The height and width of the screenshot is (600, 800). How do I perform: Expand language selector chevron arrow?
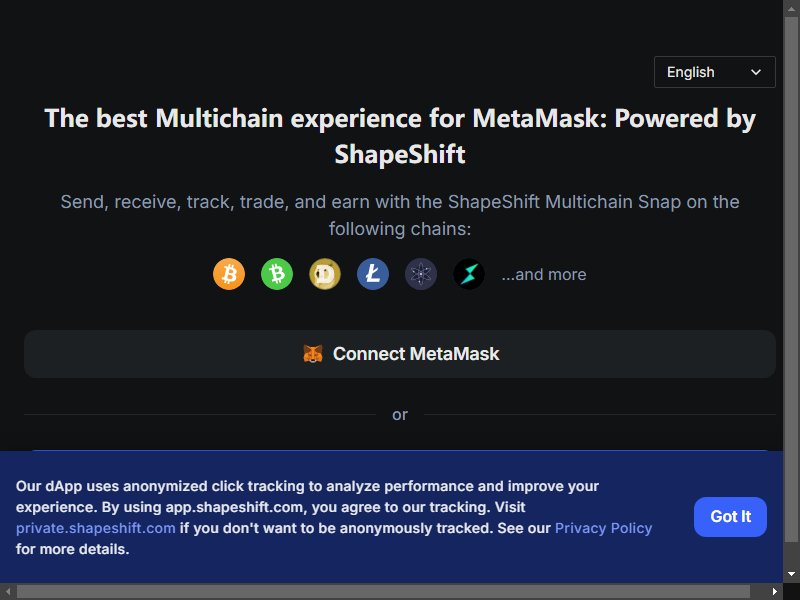(756, 72)
